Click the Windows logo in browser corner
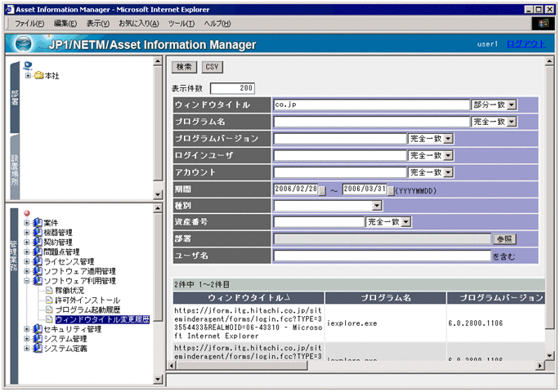The height and width of the screenshot is (392, 560). click(542, 24)
